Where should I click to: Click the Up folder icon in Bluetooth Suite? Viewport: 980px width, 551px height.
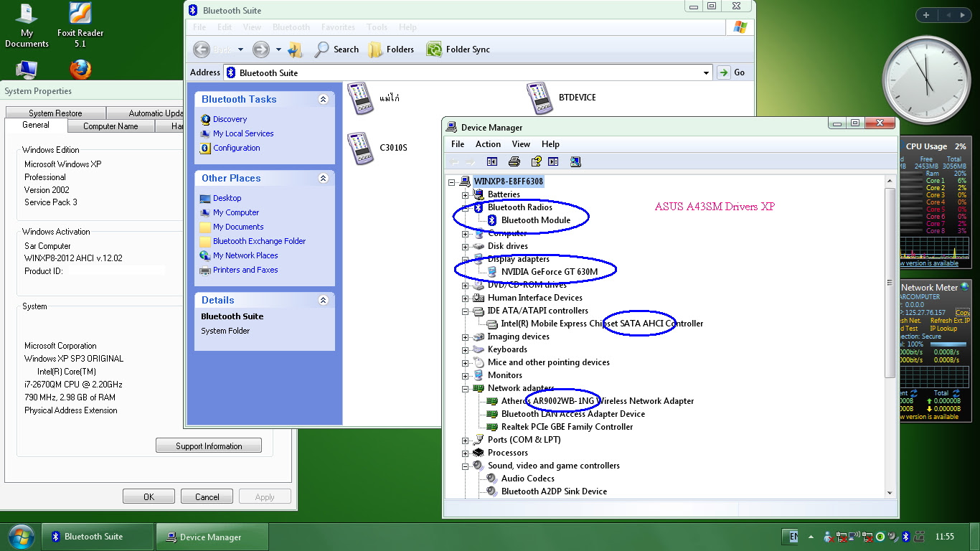[295, 50]
